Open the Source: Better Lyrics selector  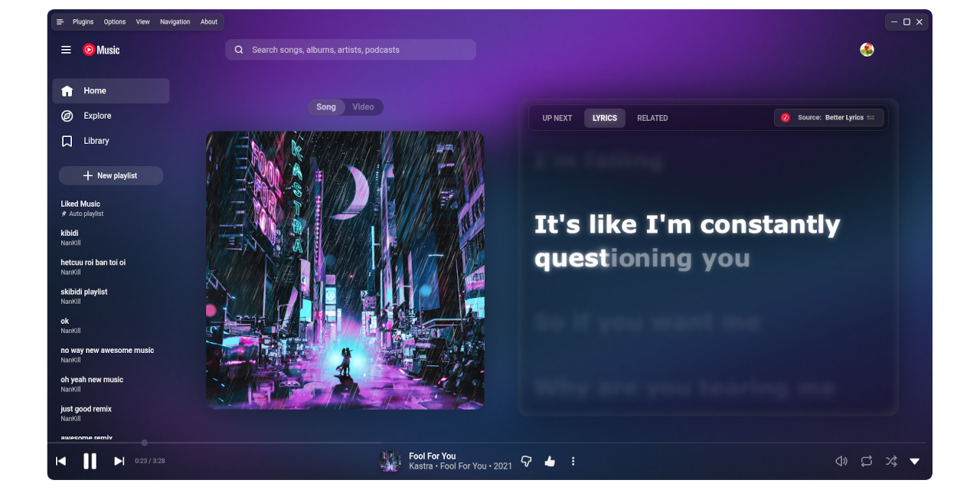829,118
